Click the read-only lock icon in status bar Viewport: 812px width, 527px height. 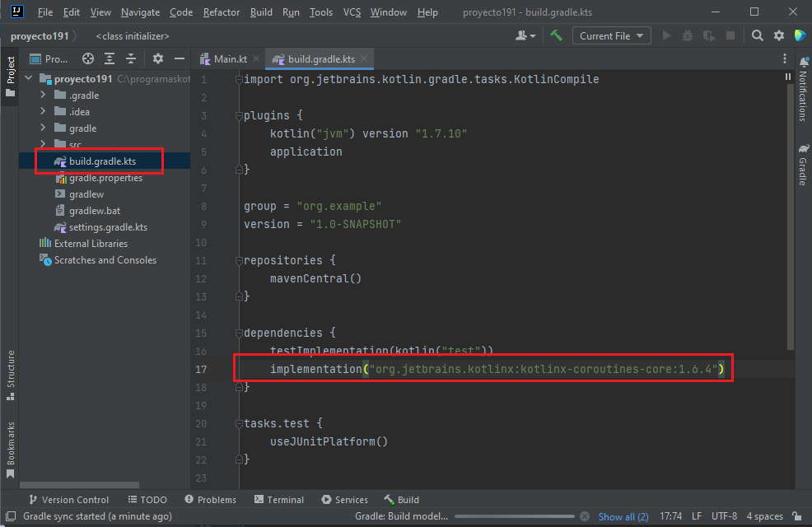[x=797, y=516]
